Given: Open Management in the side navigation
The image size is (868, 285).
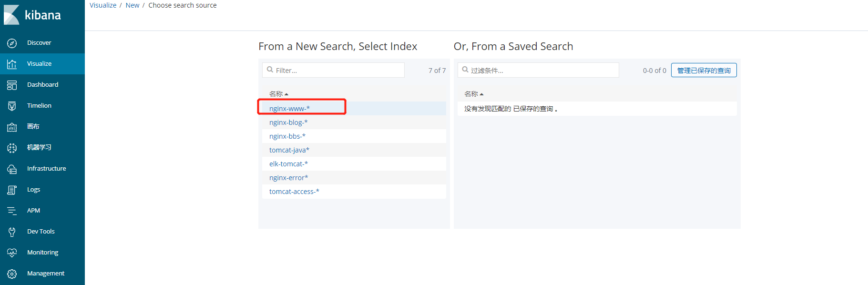Looking at the screenshot, I should coord(46,273).
